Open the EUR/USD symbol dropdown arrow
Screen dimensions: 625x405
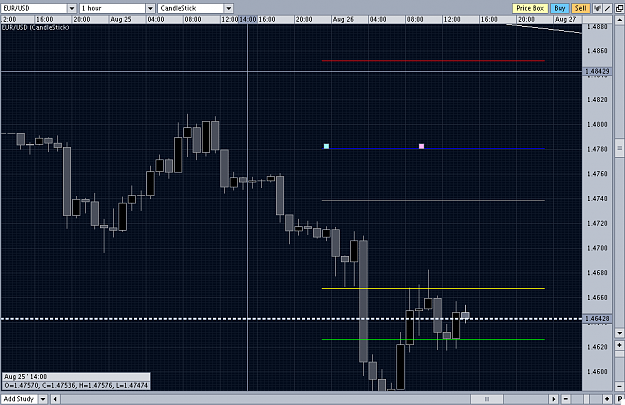pos(72,8)
